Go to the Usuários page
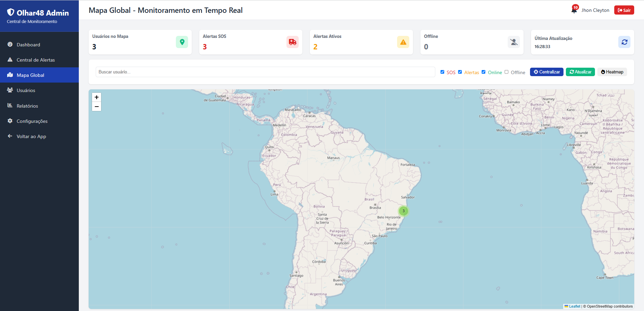Image resolution: width=644 pixels, height=311 pixels. tap(26, 90)
